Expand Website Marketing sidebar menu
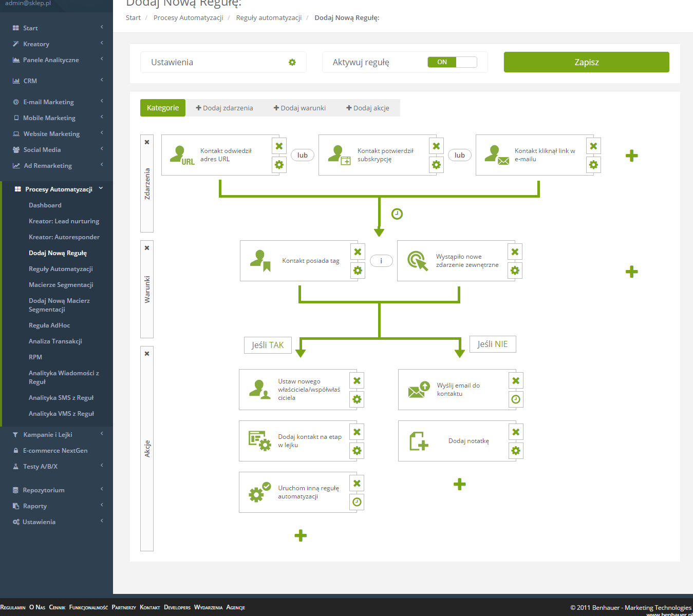 point(57,133)
